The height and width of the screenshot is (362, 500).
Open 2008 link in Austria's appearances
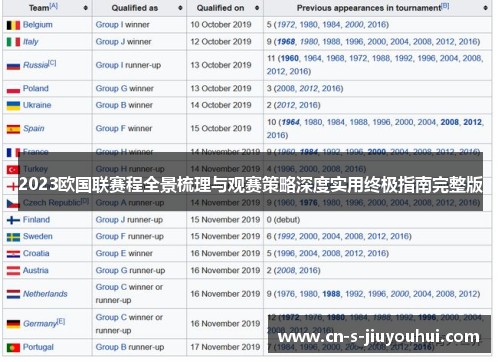click(x=286, y=270)
